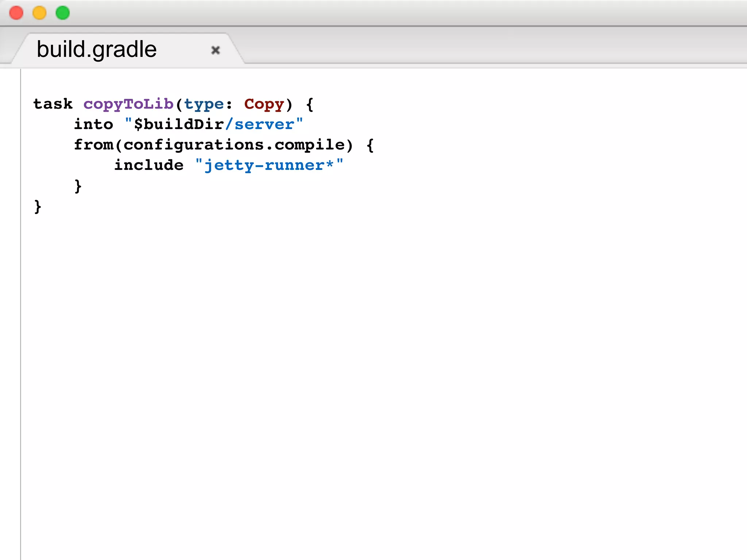Click the "copyToLib" task name
747x560 pixels.
click(x=128, y=105)
